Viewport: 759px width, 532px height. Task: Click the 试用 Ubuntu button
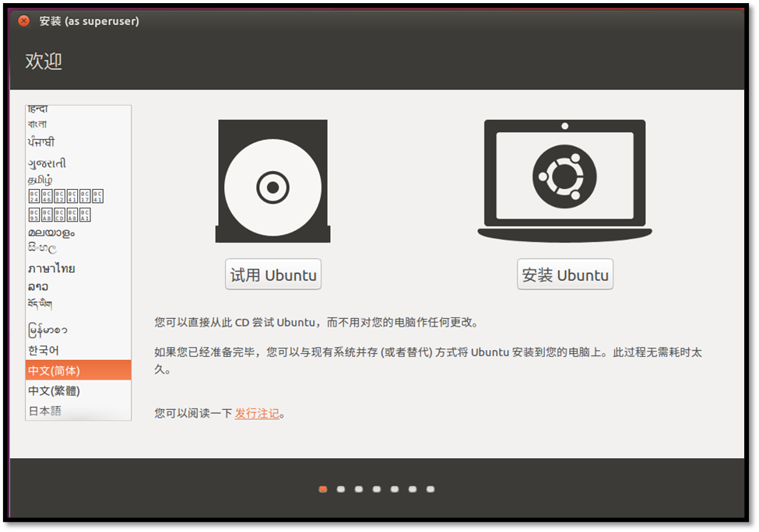pyautogui.click(x=273, y=275)
